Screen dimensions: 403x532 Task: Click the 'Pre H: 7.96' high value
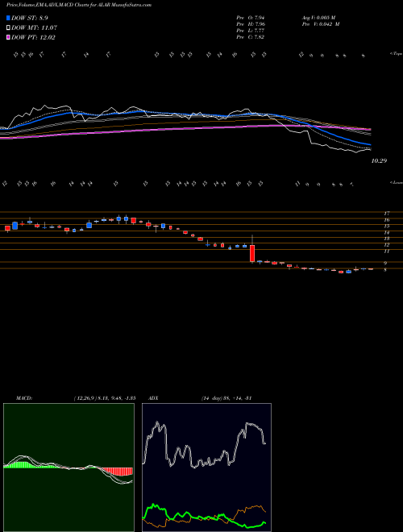tap(251, 24)
